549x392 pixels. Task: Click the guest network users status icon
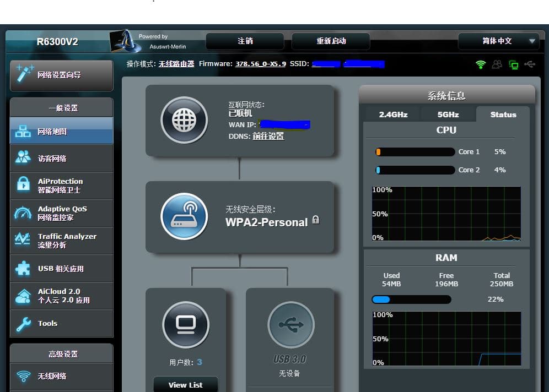click(x=497, y=64)
